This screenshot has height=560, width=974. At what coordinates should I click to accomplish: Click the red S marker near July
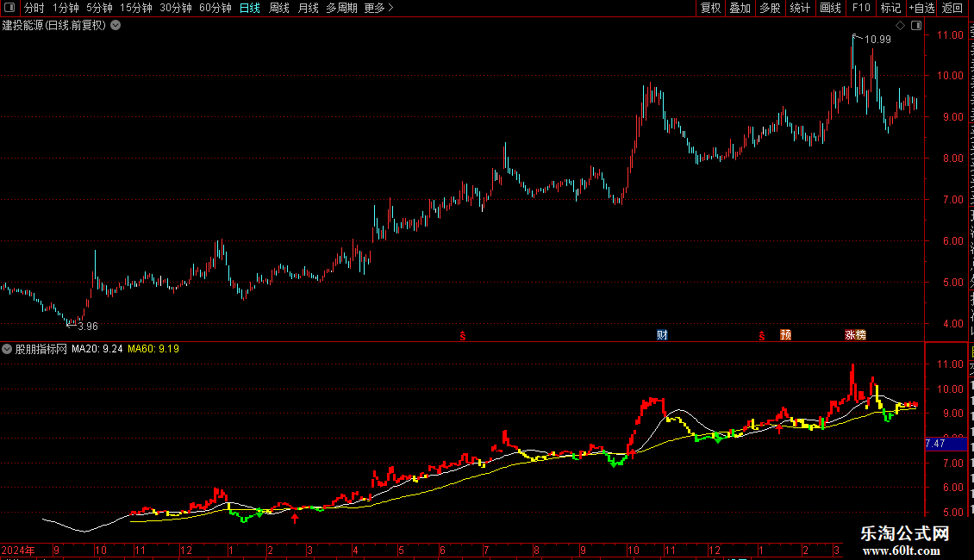click(463, 336)
